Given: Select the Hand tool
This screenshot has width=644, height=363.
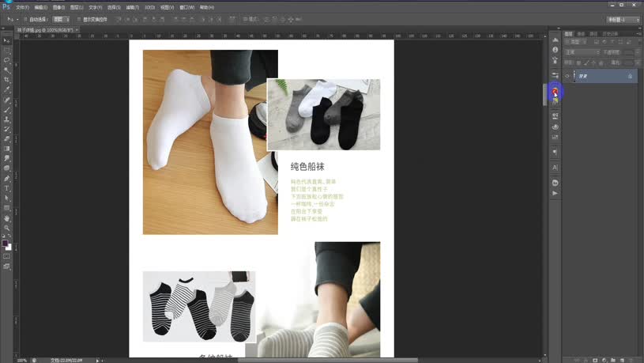Looking at the screenshot, I should (x=6, y=218).
